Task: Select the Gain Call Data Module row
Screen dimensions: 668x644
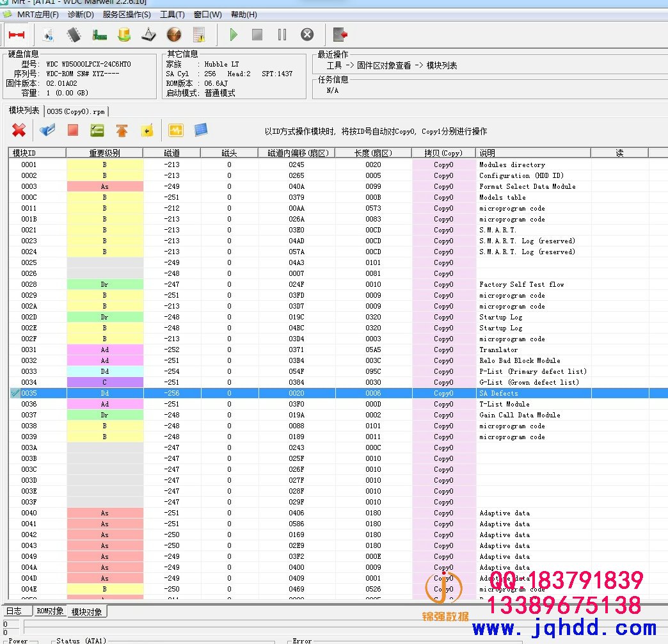Action: (338, 415)
